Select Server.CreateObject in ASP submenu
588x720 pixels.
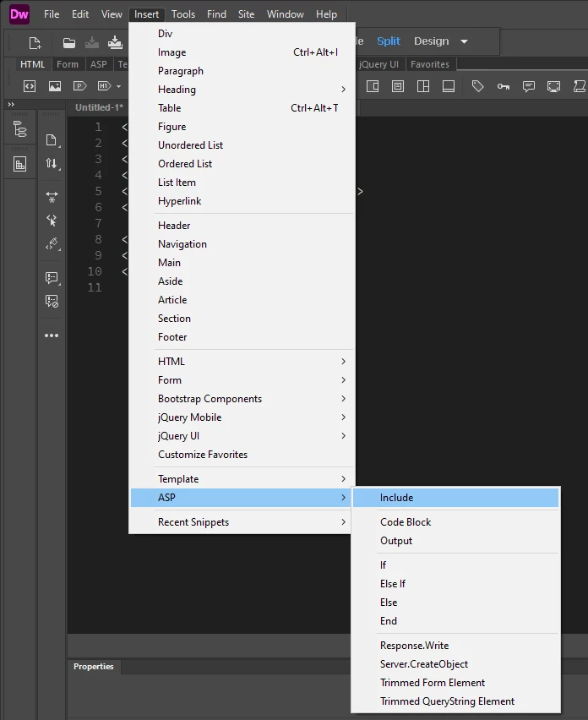(455, 664)
